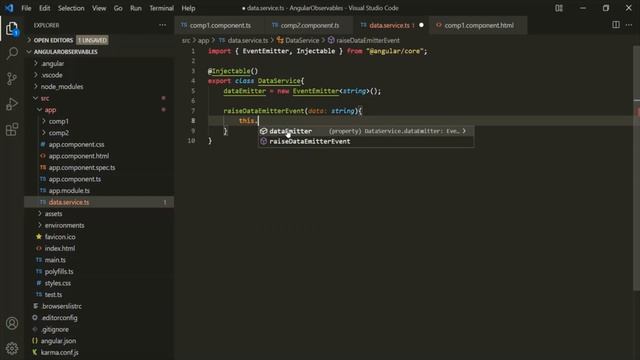Switch to data.service.ts tab
Viewport: 640px width, 360px height.
point(391,25)
